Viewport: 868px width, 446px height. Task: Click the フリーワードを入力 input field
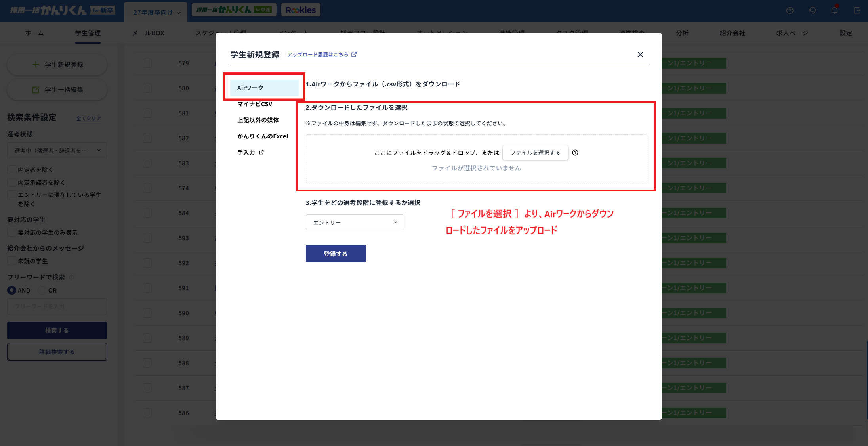click(57, 306)
